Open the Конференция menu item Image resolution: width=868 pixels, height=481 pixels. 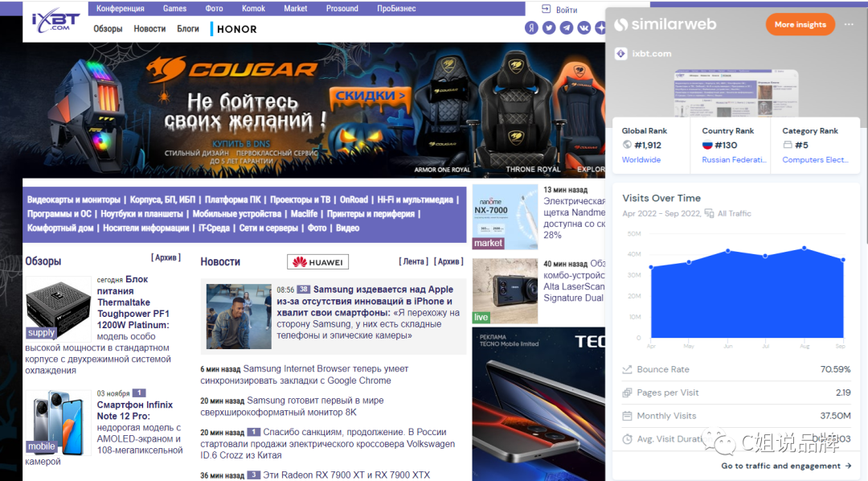click(120, 8)
